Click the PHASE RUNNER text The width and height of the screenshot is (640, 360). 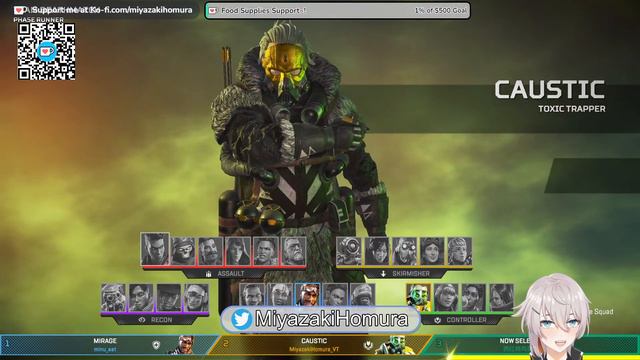coord(39,20)
